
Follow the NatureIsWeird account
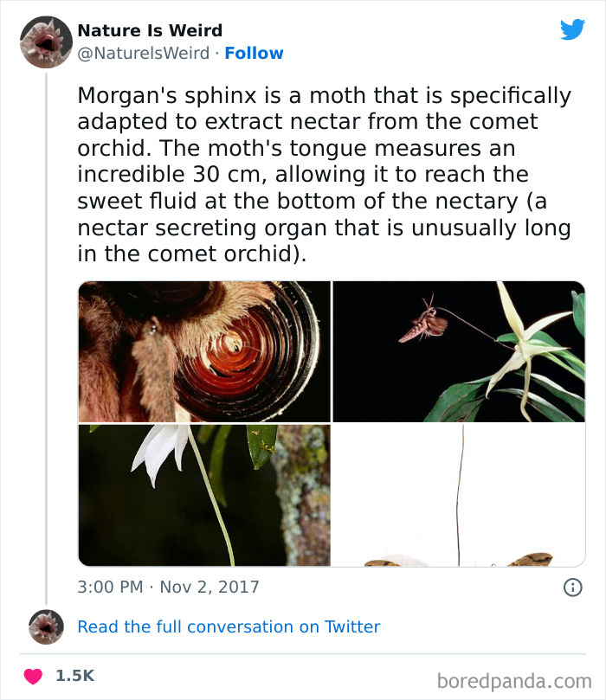coord(254,53)
